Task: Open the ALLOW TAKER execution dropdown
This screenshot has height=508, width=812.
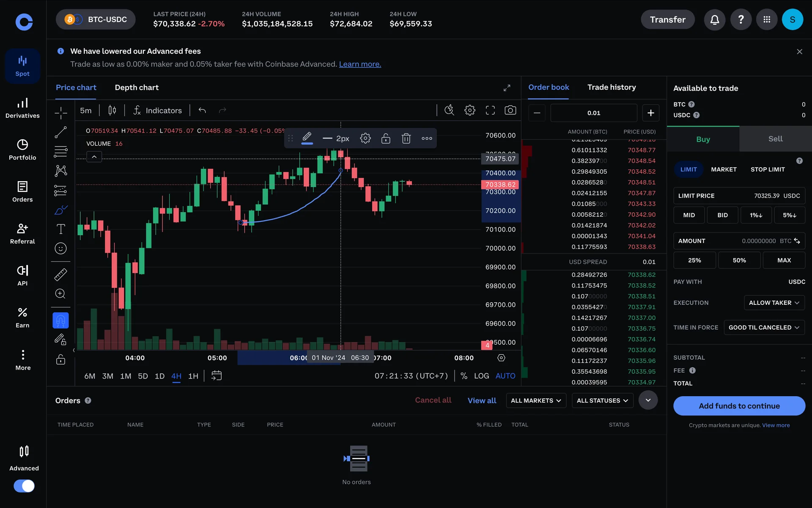Action: click(774, 303)
